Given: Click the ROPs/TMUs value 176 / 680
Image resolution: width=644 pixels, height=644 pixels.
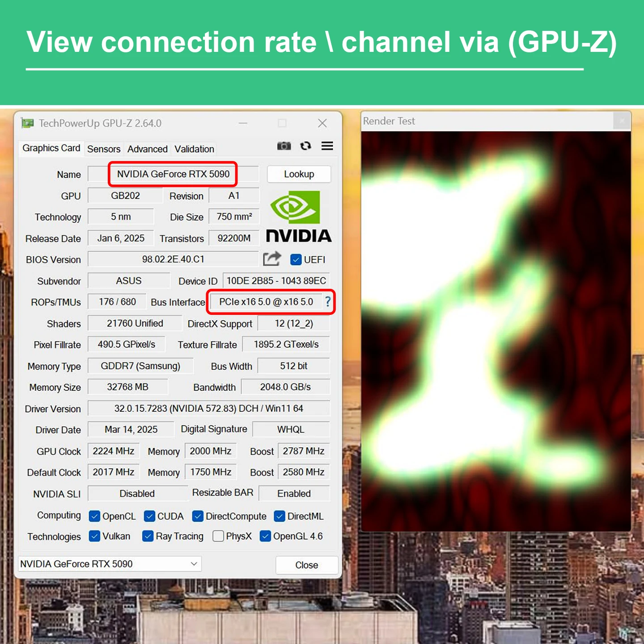Looking at the screenshot, I should pos(117,301).
